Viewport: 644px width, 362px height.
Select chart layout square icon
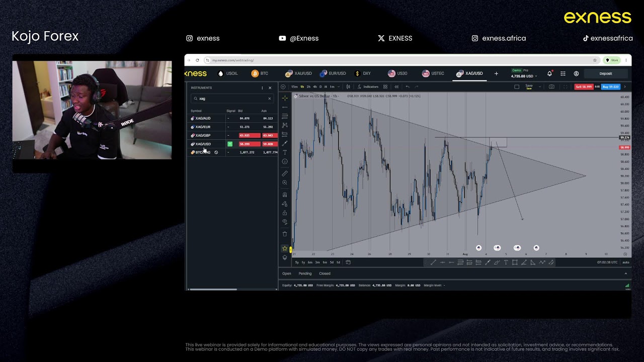coord(517,86)
